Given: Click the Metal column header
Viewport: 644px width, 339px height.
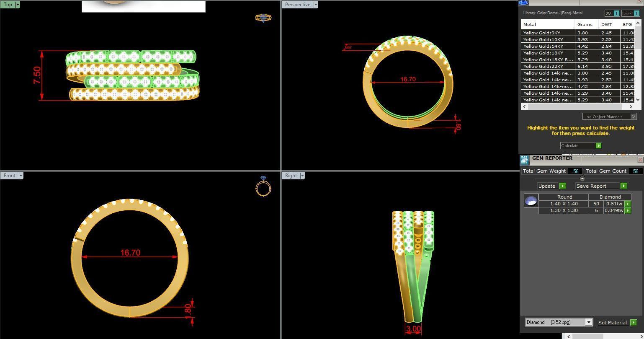Looking at the screenshot, I should (x=548, y=24).
